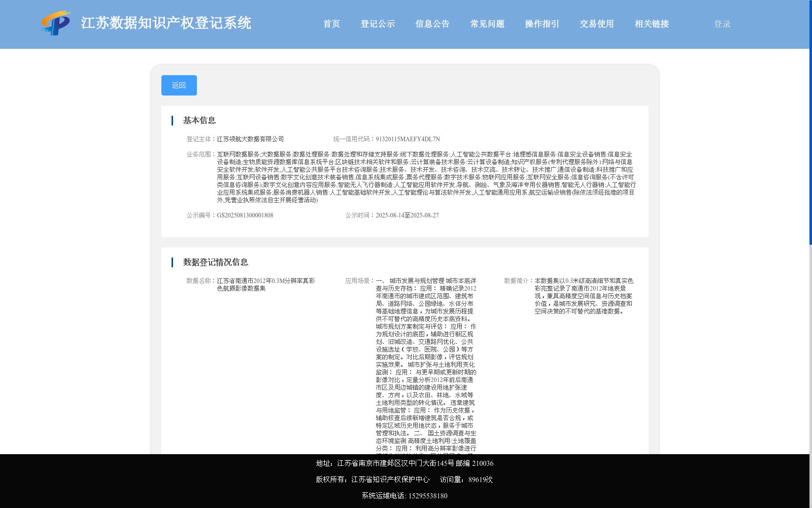Click the 数据名称 label

pos(201,281)
